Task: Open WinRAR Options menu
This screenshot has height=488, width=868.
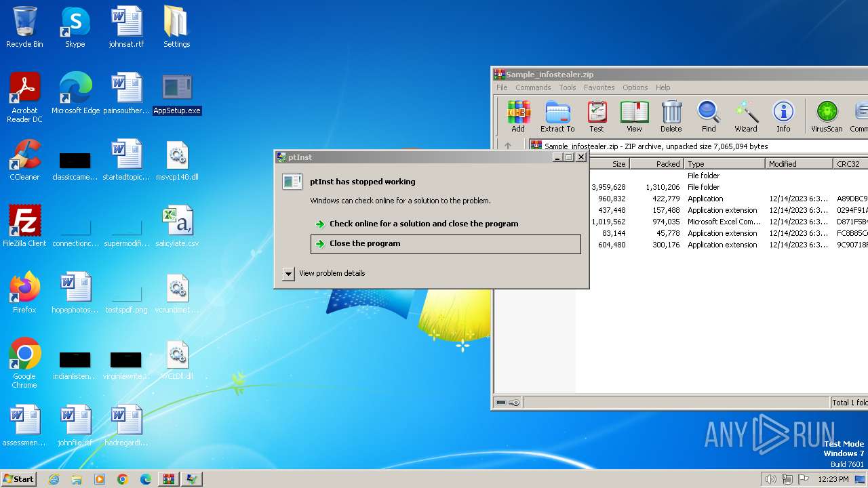Action: tap(635, 87)
